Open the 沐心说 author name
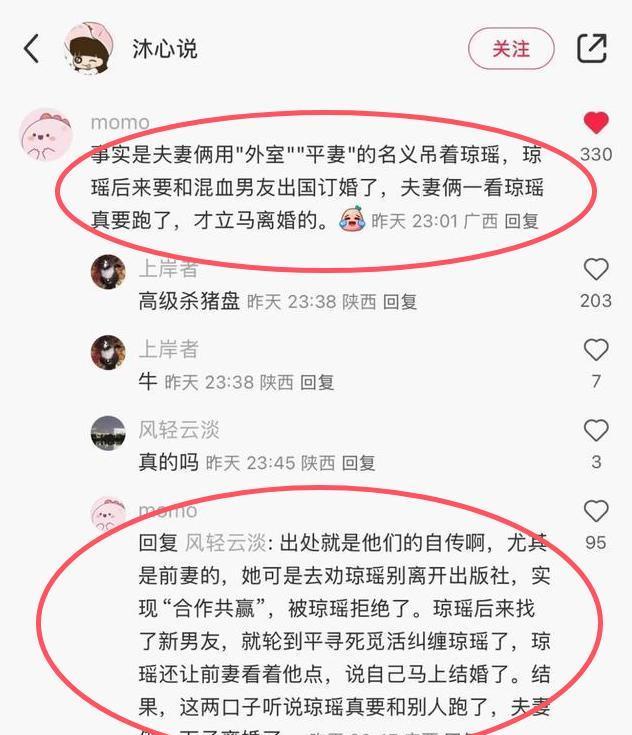This screenshot has height=735, width=632. click(x=165, y=49)
